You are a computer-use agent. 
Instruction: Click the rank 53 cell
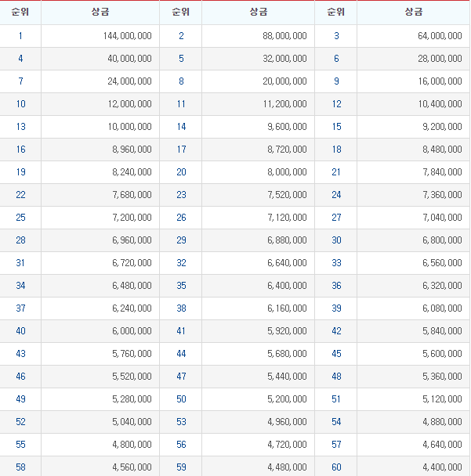click(x=181, y=422)
